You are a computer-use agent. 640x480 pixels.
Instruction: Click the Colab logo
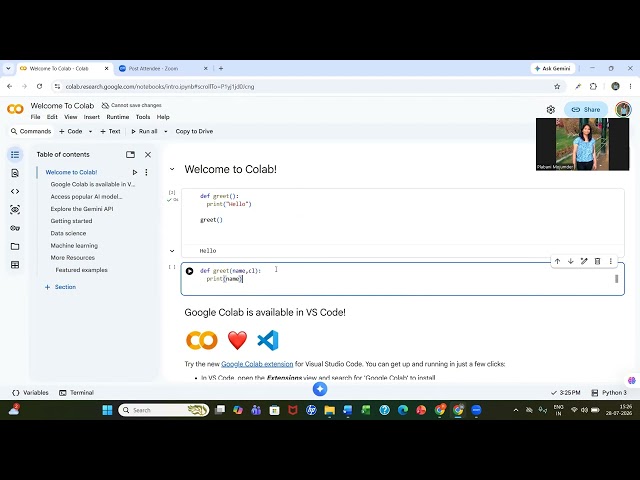[16, 109]
